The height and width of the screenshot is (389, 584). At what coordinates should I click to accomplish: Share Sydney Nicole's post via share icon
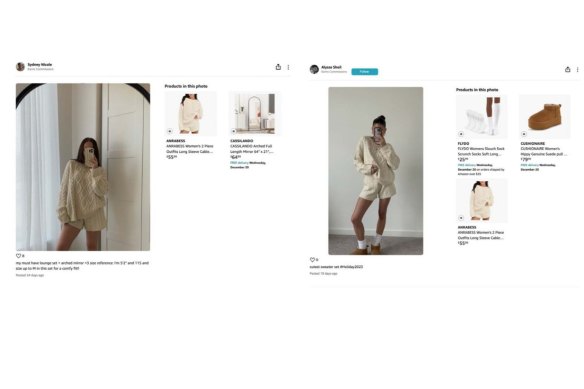(278, 67)
